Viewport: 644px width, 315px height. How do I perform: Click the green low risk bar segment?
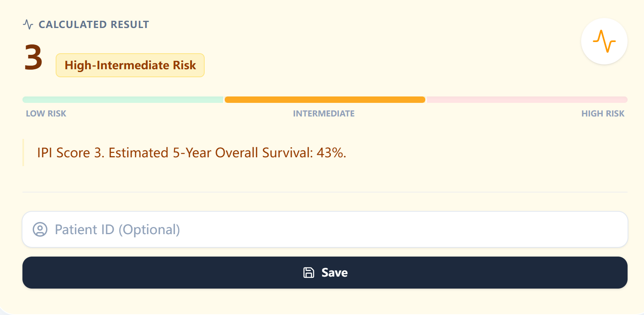pos(123,100)
